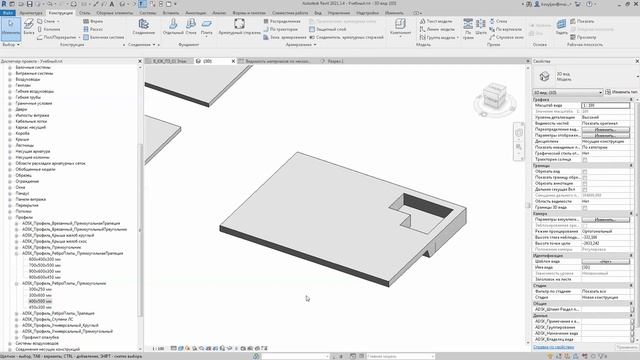Toggle the Траектория солнца checkbox
The image size is (640, 360).
[584, 160]
